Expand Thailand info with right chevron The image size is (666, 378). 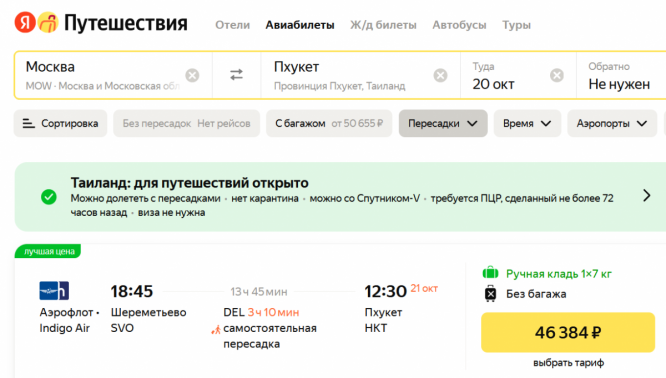pos(646,195)
